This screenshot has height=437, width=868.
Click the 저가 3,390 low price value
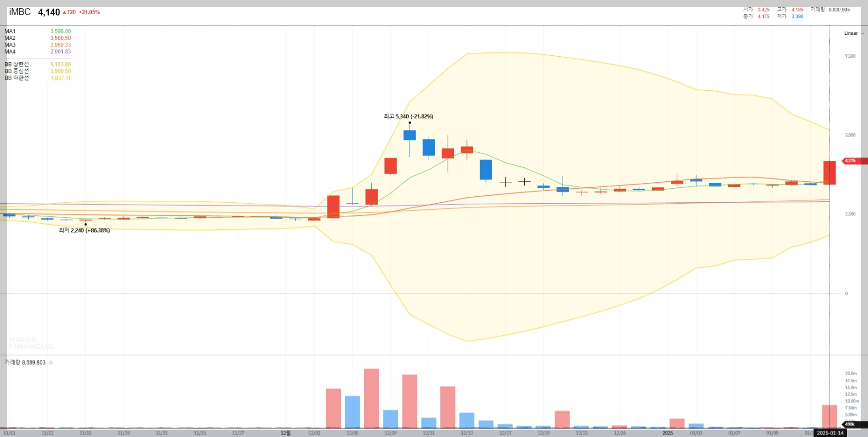tap(797, 16)
